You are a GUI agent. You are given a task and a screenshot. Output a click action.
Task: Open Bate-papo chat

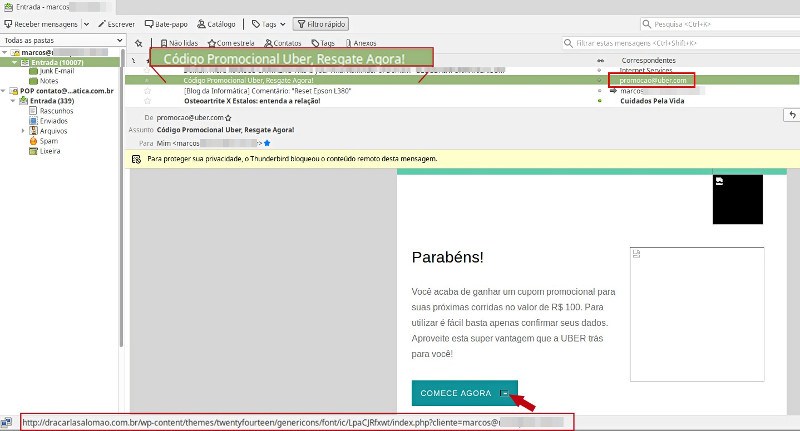(x=170, y=23)
